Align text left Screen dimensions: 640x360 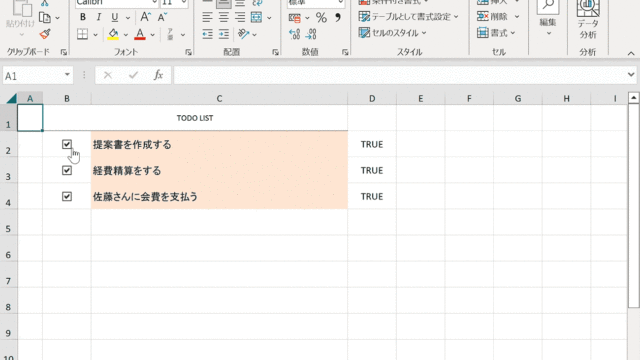[207, 17]
